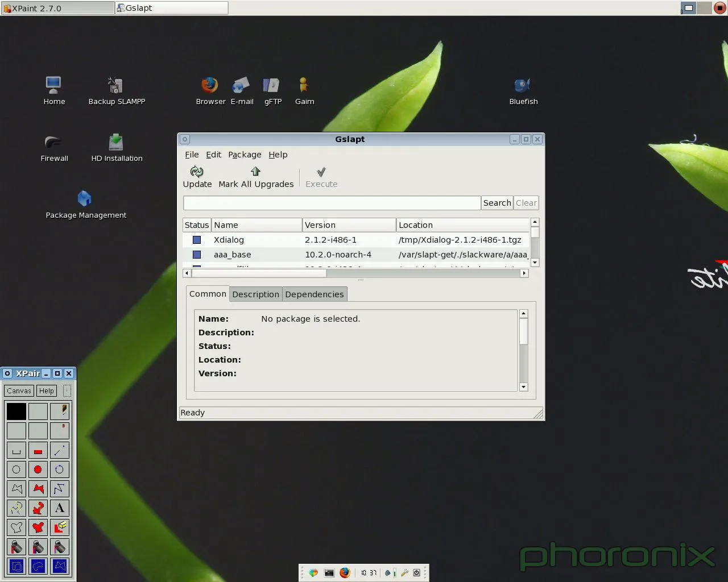Open the E-mail desktop icon
Image resolution: width=728 pixels, height=582 pixels.
pos(242,91)
